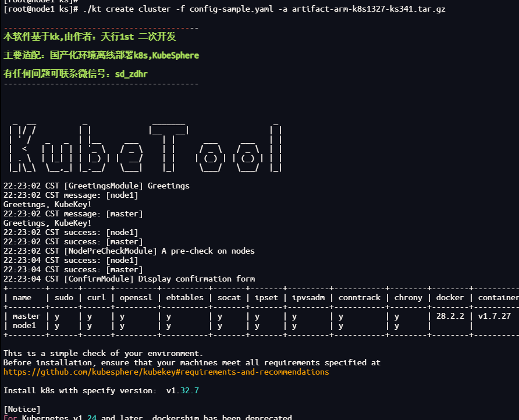Click the "socat" column header
This screenshot has height=420, width=519.
pyautogui.click(x=229, y=297)
